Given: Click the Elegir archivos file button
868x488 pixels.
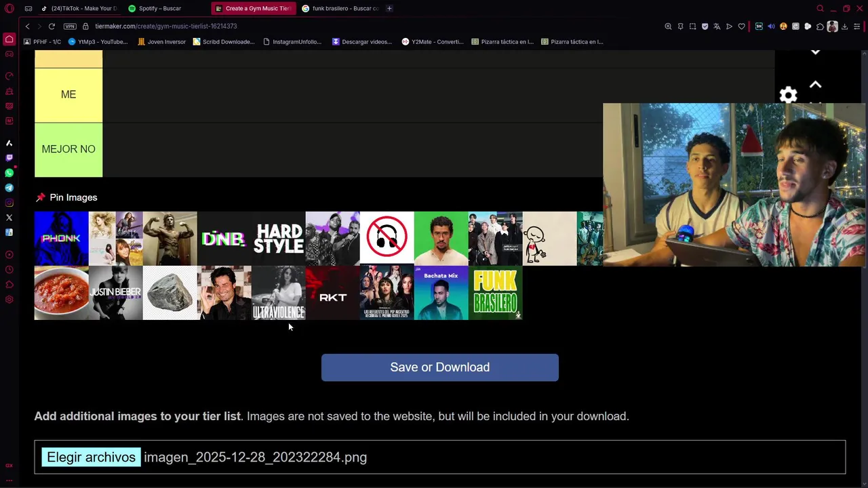Looking at the screenshot, I should click(x=91, y=457).
